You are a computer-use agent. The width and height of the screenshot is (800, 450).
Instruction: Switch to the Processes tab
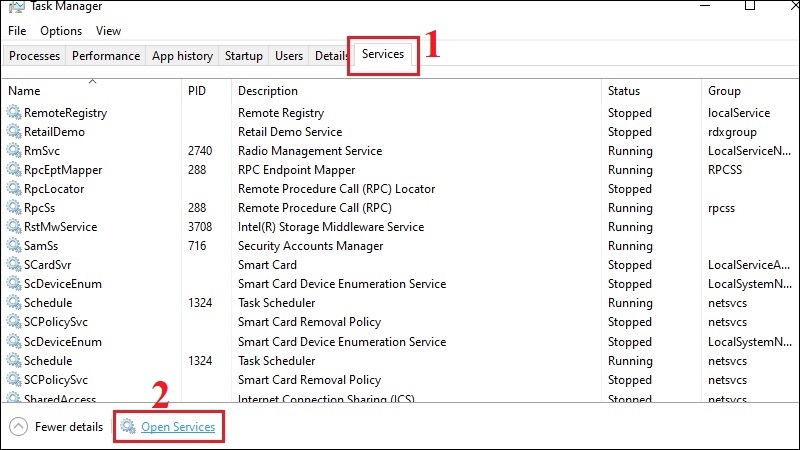click(x=34, y=56)
